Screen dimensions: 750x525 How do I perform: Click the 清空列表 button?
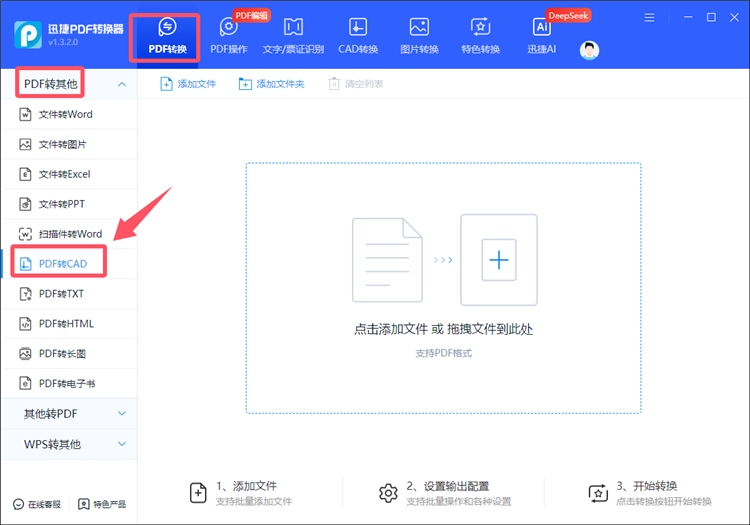click(x=356, y=84)
